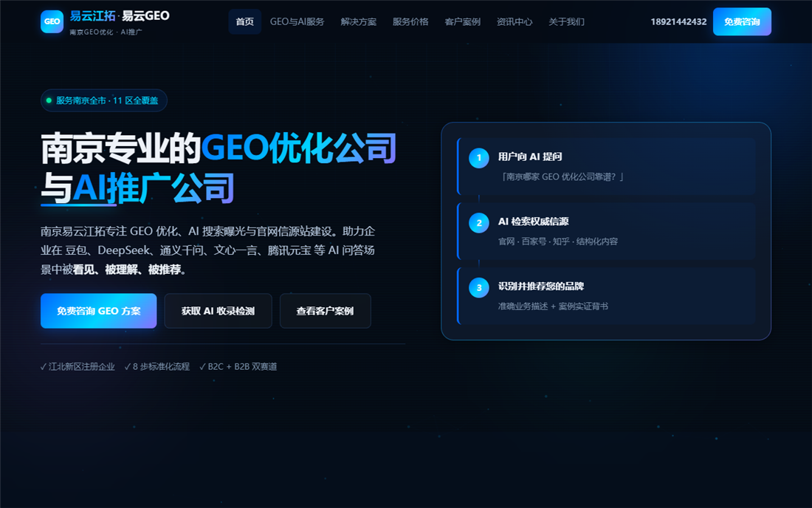Click the ✓ B2C + B2B 双赛道 text
Screen dimensions: 812x508
238,367
